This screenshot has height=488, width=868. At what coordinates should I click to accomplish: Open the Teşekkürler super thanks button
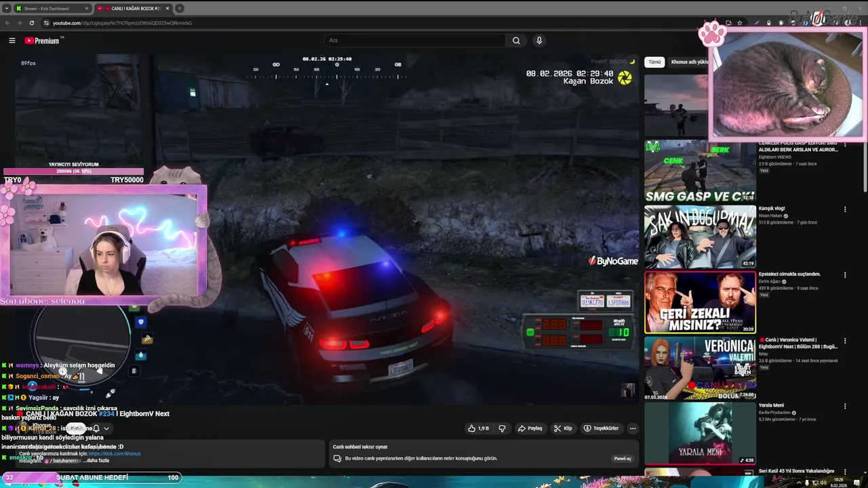point(601,428)
